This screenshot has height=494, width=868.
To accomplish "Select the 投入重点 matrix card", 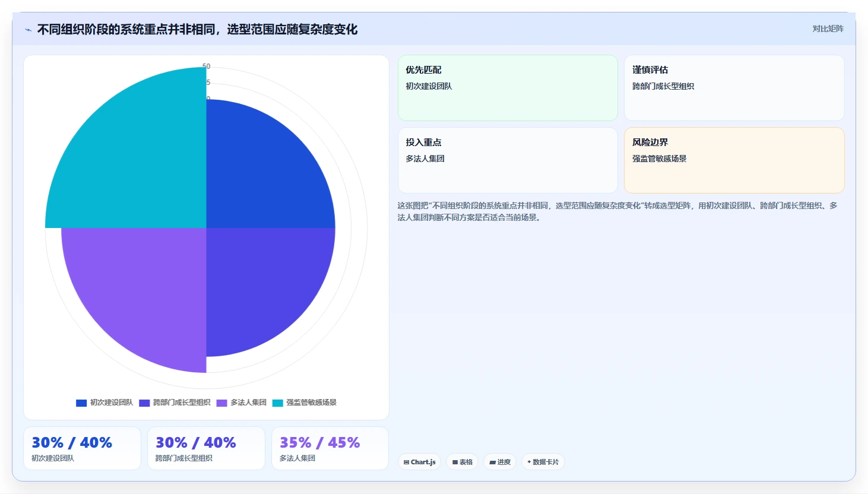I will [x=508, y=160].
